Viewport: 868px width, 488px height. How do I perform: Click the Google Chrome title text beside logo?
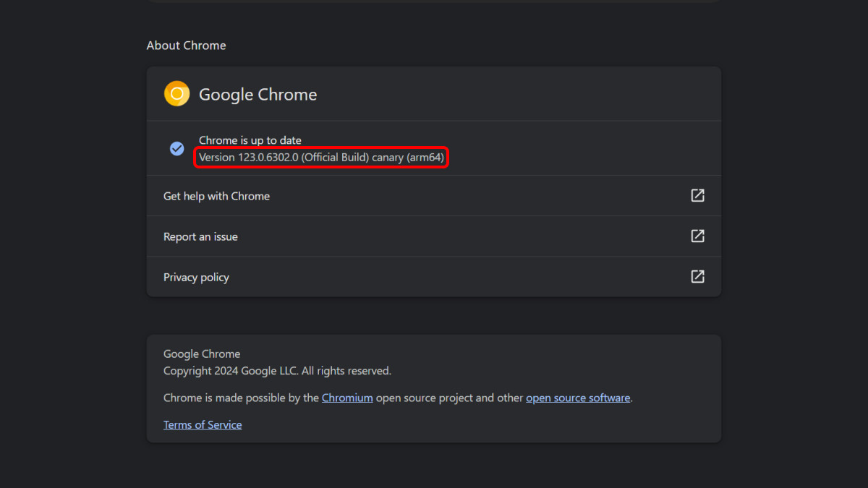[258, 95]
